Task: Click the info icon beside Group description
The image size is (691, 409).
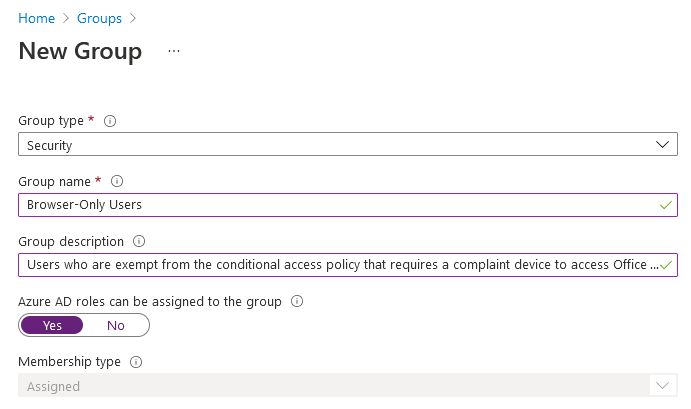Action: pos(139,241)
